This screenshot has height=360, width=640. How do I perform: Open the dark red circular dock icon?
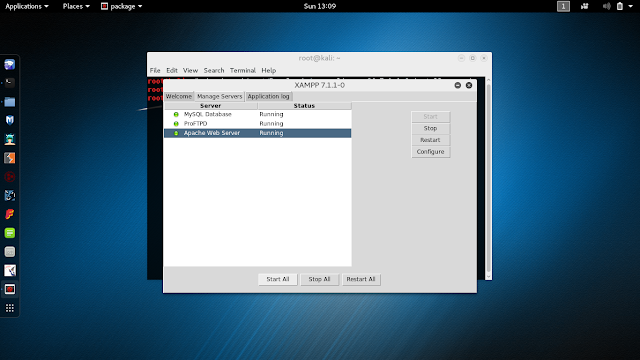tap(9, 177)
